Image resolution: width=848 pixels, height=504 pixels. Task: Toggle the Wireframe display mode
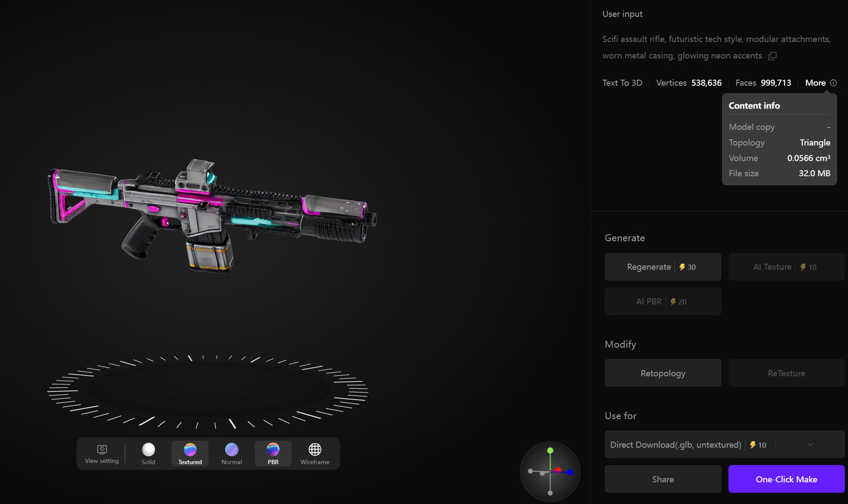[315, 454]
